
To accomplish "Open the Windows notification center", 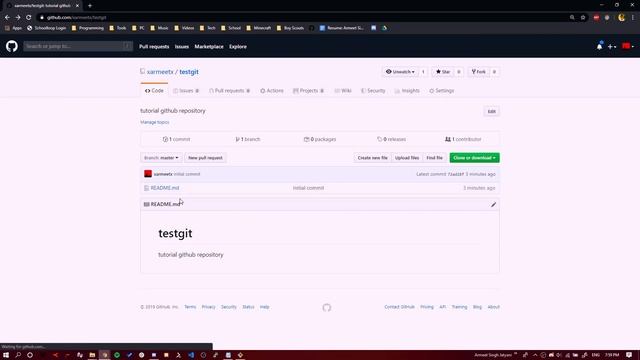I will tap(629, 355).
